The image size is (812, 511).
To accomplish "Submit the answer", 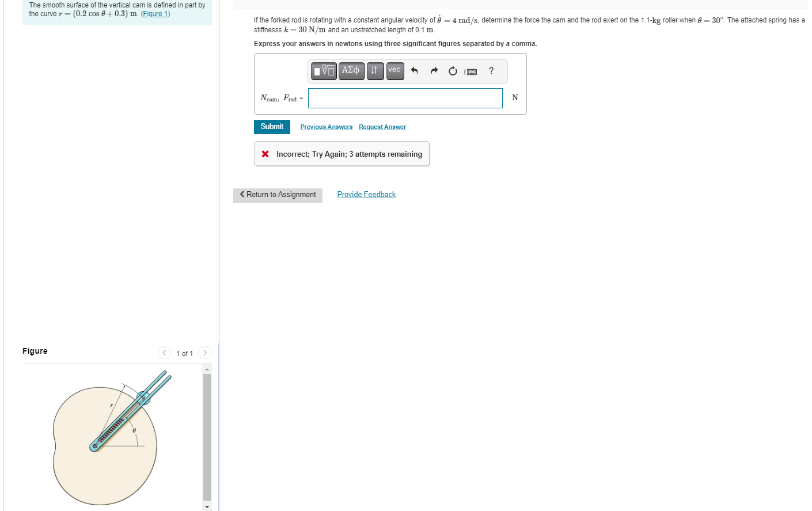I will tap(272, 127).
